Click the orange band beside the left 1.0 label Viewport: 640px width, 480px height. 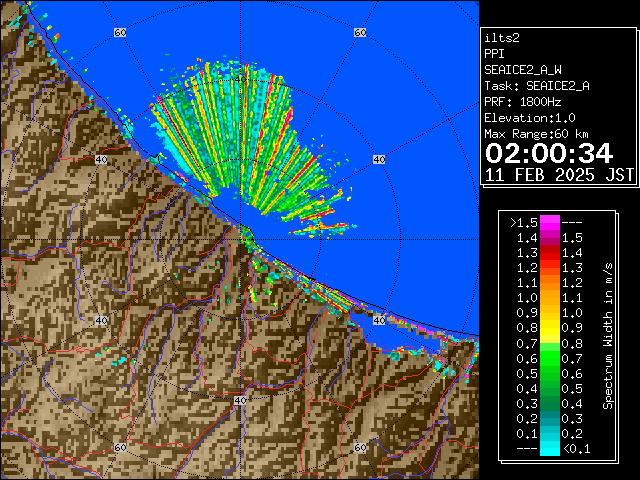pyautogui.click(x=549, y=298)
